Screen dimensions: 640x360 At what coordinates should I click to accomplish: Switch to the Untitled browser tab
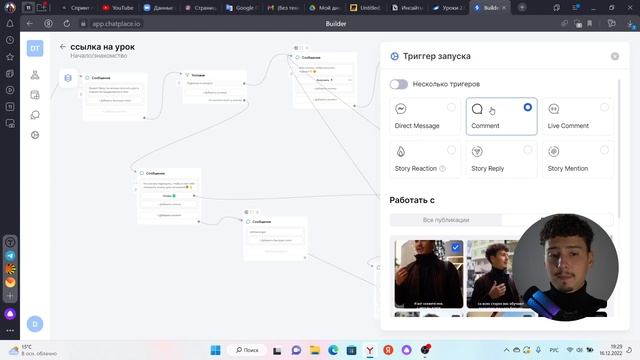point(365,8)
